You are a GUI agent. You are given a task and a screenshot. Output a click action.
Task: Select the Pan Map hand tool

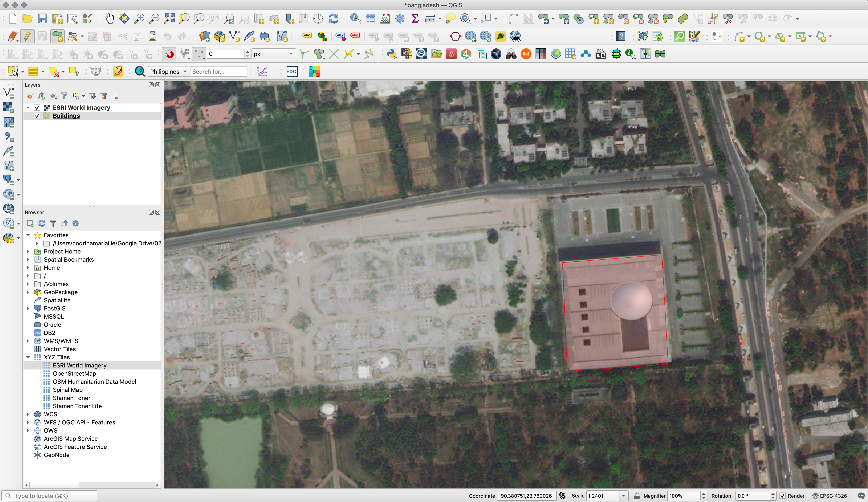click(x=109, y=18)
